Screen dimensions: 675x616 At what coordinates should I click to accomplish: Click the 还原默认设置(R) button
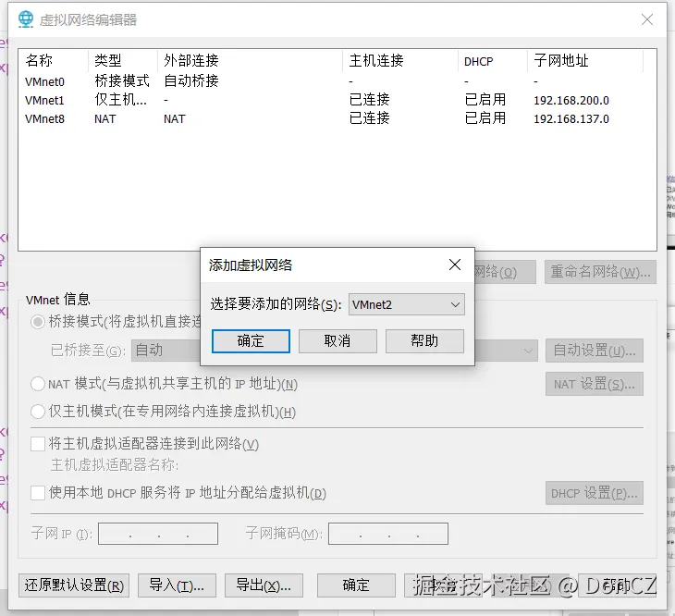coord(74,585)
